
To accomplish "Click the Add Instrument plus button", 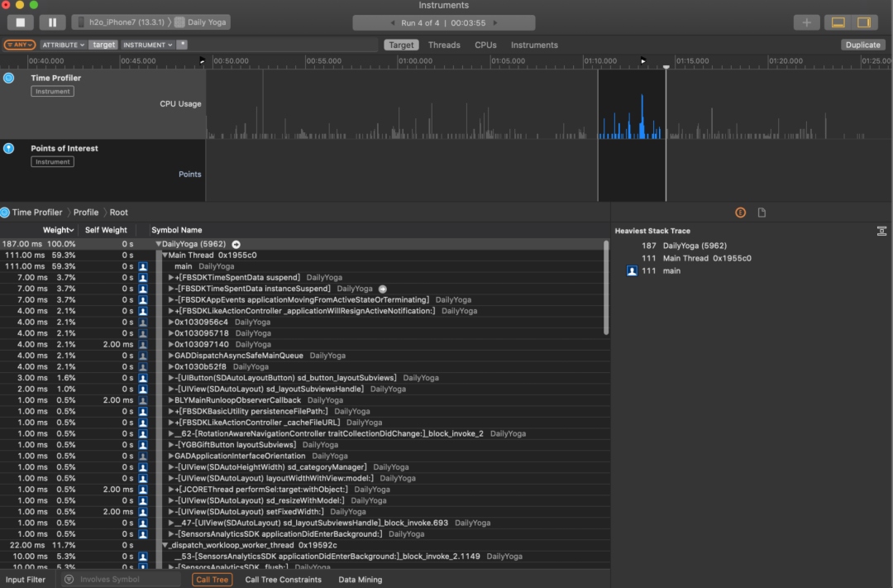I will [806, 22].
